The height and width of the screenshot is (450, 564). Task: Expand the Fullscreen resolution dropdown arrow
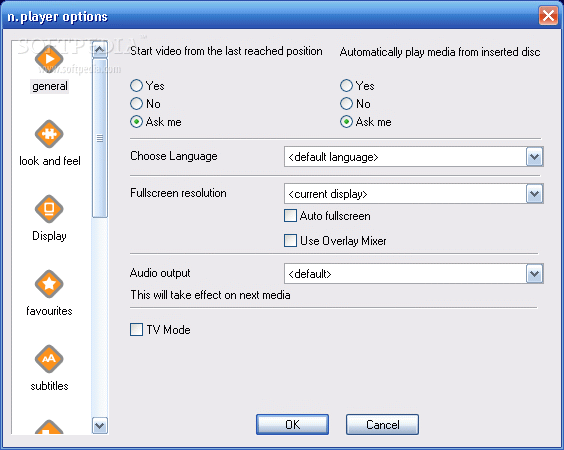coord(535,194)
